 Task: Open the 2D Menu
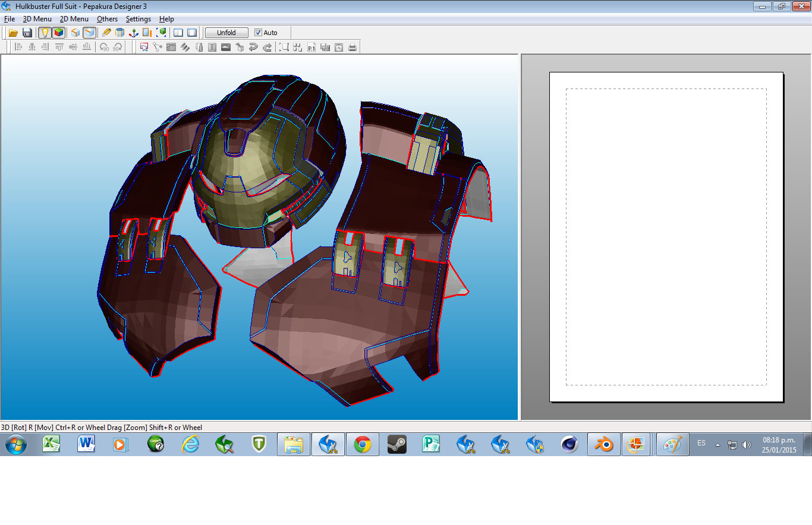(x=74, y=19)
